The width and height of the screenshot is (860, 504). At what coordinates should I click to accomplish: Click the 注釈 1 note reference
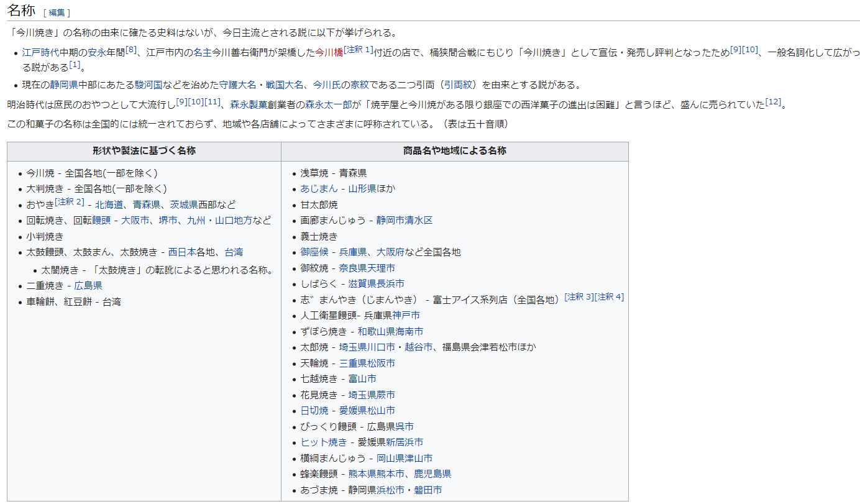click(x=359, y=50)
